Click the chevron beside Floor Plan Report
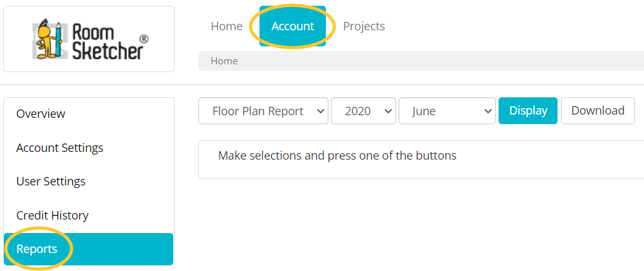 click(320, 111)
